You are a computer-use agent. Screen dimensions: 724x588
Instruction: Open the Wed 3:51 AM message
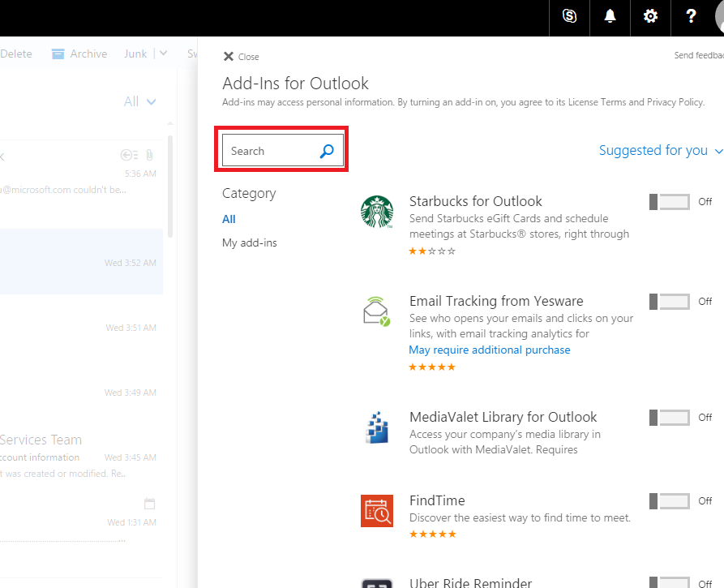[x=81, y=327]
